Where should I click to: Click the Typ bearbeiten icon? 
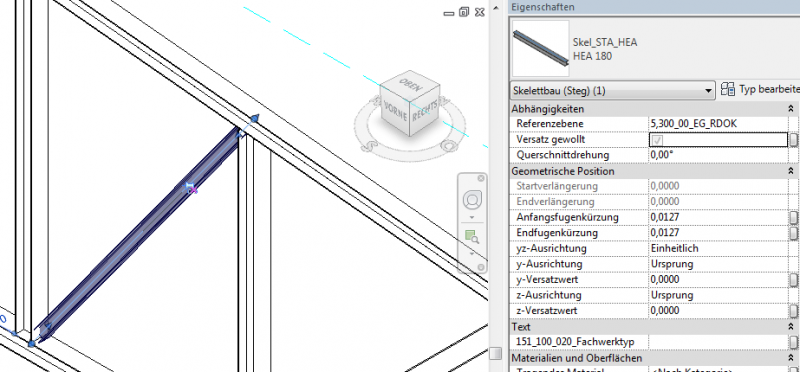pyautogui.click(x=728, y=89)
